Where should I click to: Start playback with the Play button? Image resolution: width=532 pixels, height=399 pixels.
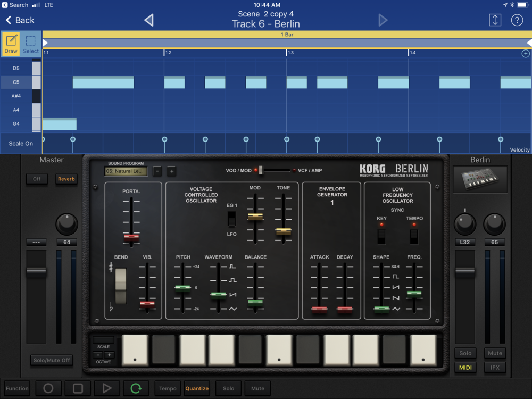point(107,388)
